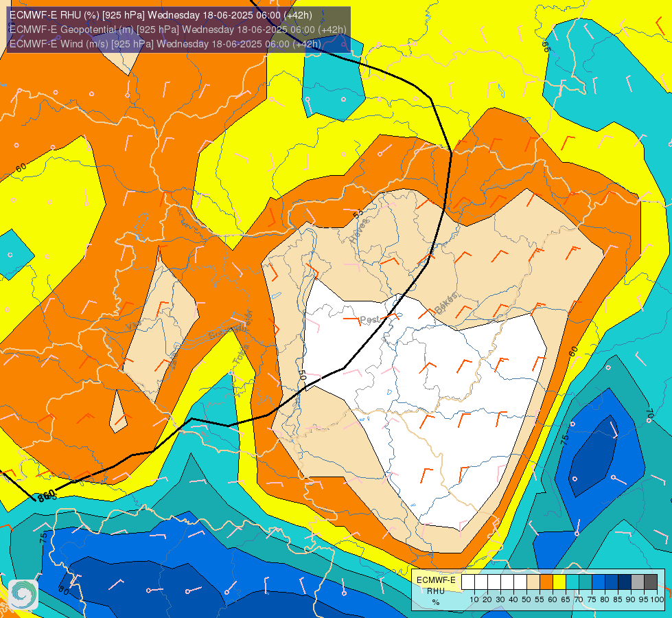Viewport: 672px width, 618px height.
Task: Click the % unit label in the legend
Action: [x=436, y=602]
